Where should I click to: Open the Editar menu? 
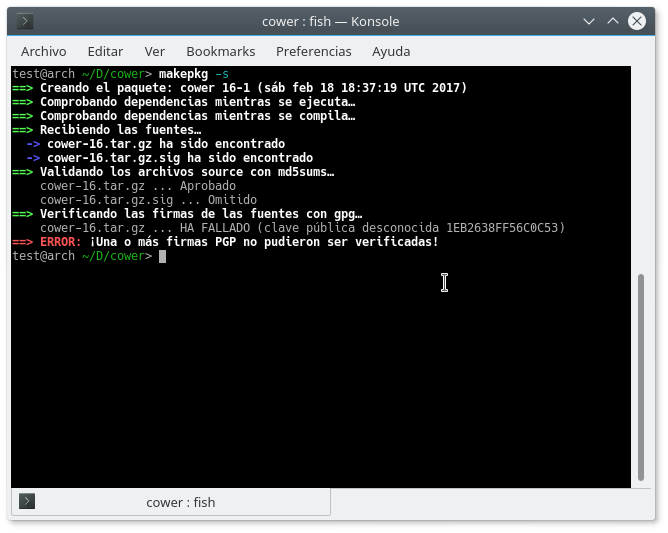pos(105,52)
